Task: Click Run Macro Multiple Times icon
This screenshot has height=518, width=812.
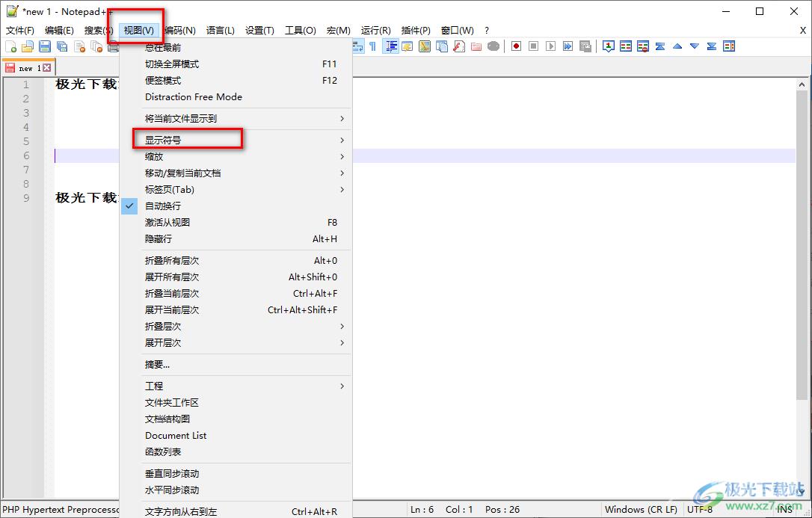Action: 568,46
